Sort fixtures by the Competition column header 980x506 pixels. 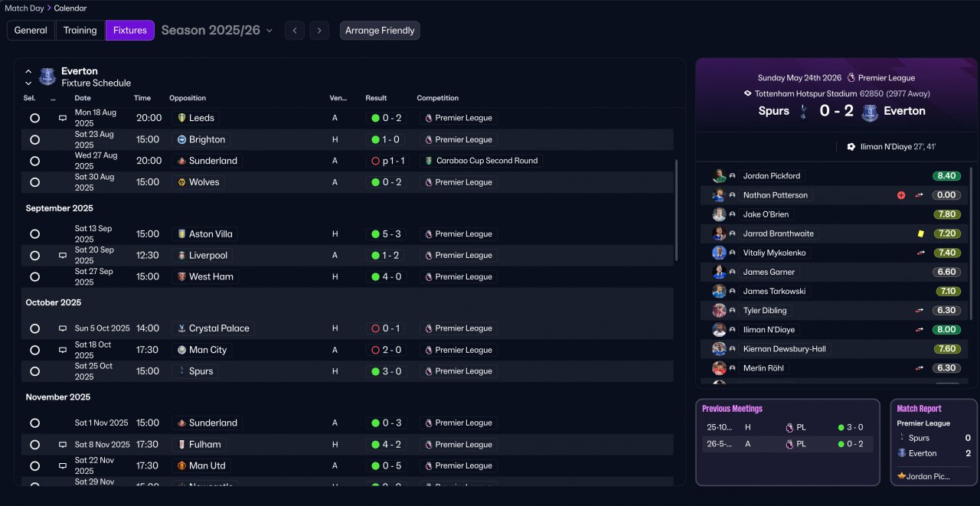(438, 98)
